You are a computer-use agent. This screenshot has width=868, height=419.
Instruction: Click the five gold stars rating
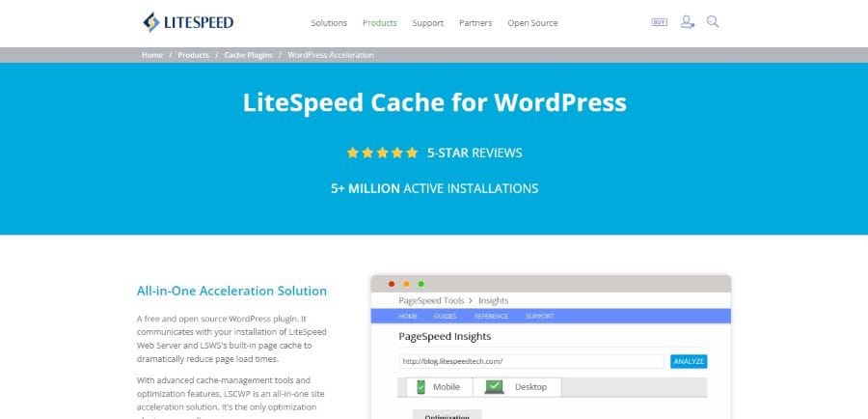point(382,153)
